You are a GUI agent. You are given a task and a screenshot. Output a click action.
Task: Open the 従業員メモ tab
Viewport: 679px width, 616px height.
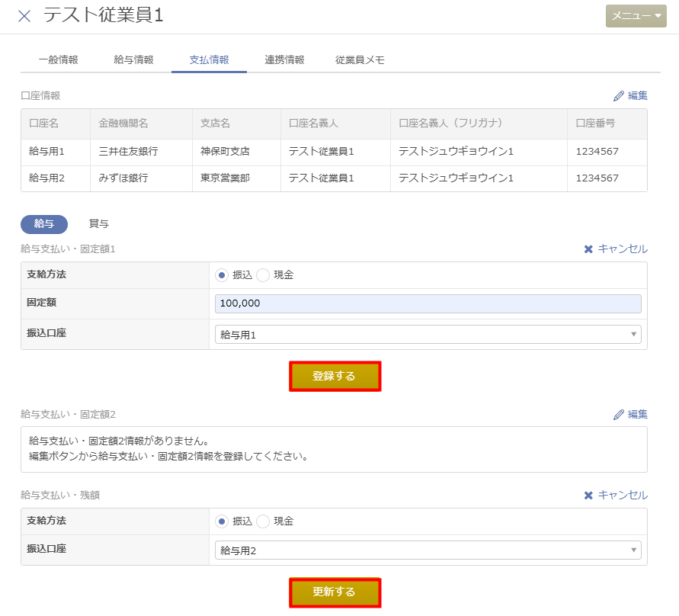pos(360,59)
